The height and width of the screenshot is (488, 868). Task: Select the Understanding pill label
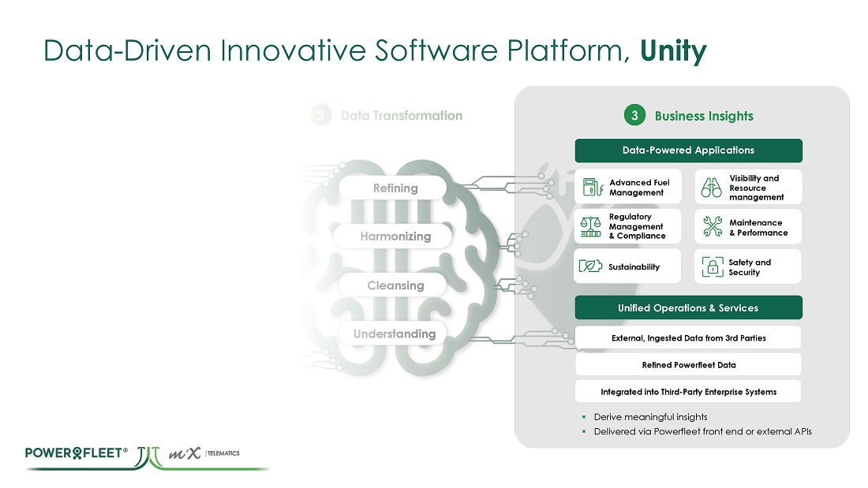[395, 334]
